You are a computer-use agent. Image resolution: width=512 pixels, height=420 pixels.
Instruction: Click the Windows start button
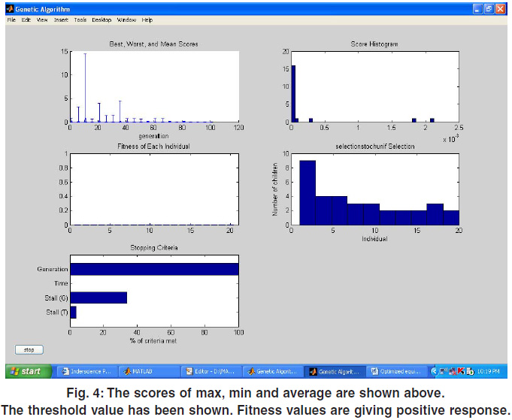[x=29, y=371]
